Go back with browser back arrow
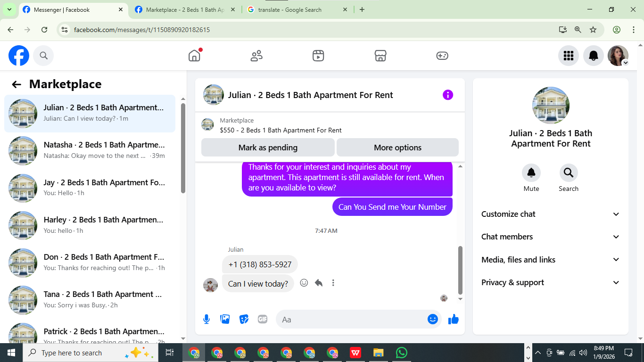This screenshot has width=644, height=362. tap(10, 30)
